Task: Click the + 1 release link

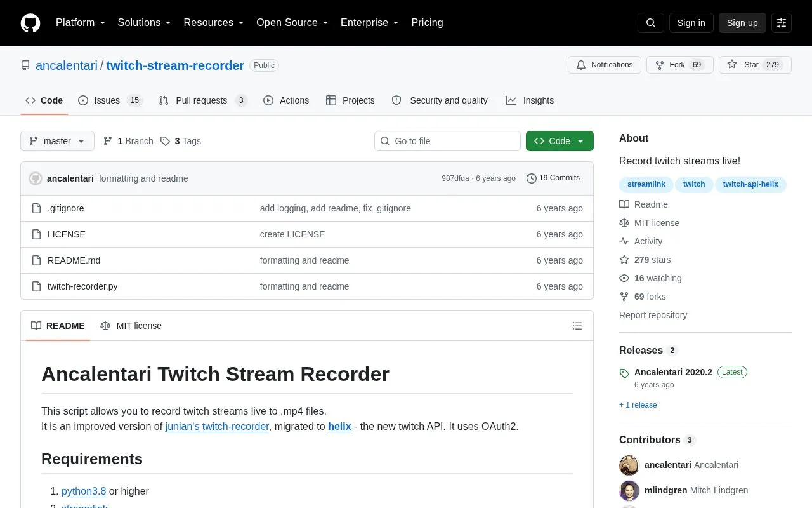Action: pos(638,405)
